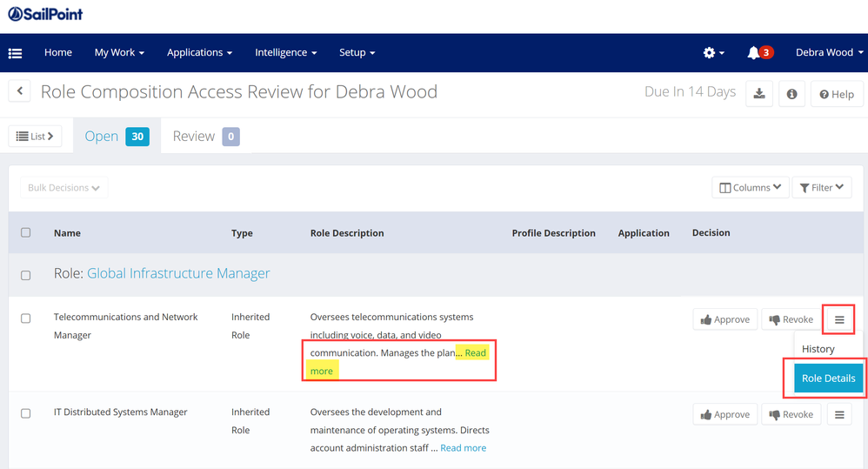
Task: Expand the Columns dropdown
Action: coord(750,188)
